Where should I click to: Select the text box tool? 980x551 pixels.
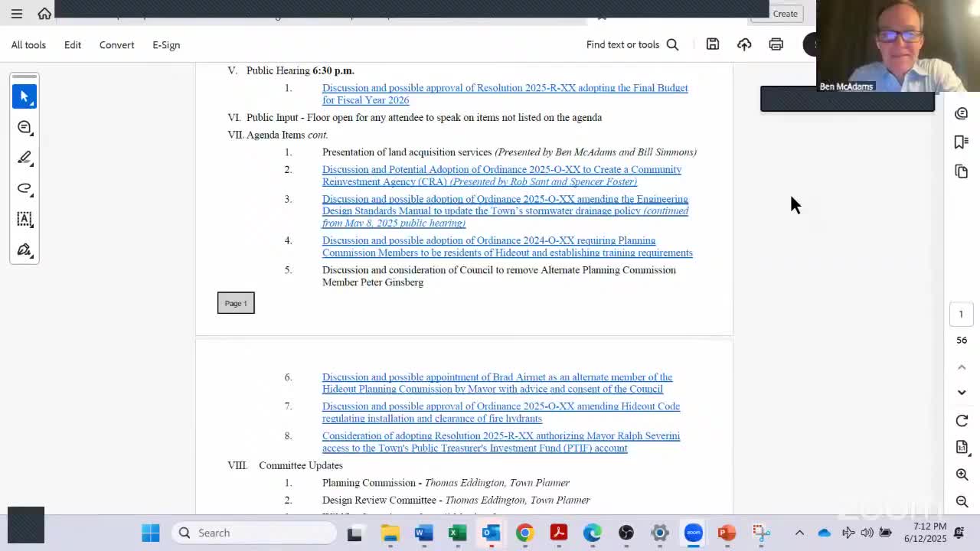24,219
